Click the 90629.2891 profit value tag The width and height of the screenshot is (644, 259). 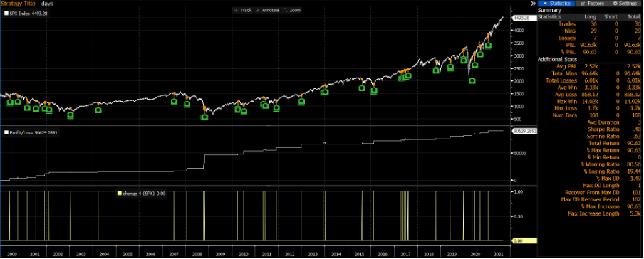click(x=524, y=131)
